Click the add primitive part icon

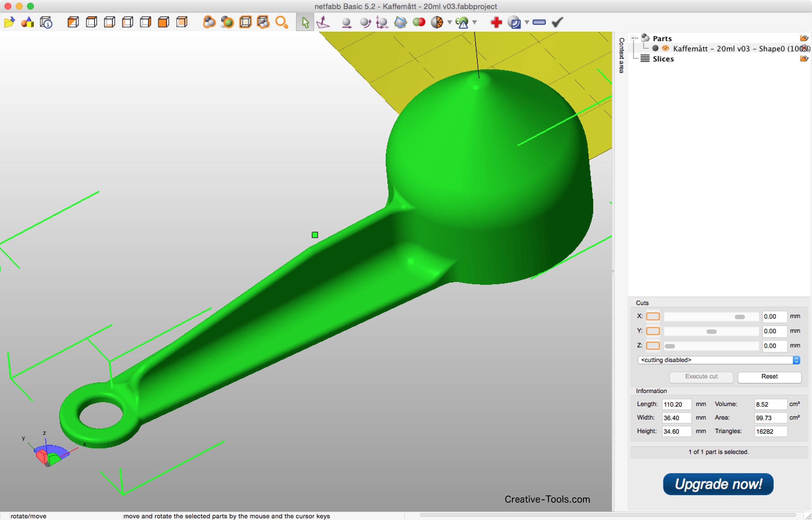click(x=27, y=23)
